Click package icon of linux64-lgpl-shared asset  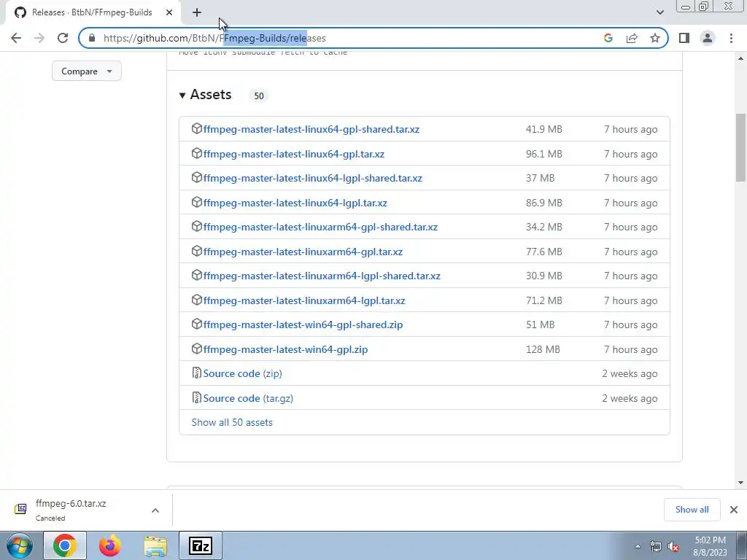(197, 178)
